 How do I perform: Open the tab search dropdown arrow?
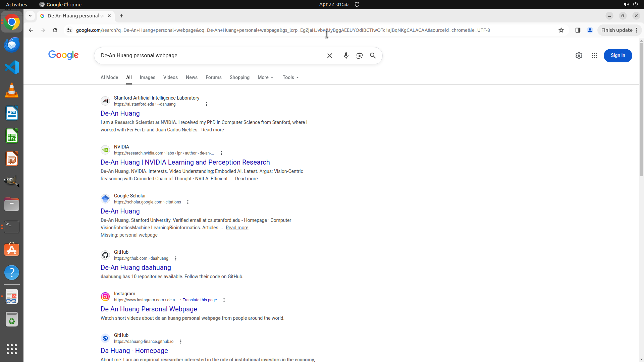click(30, 16)
